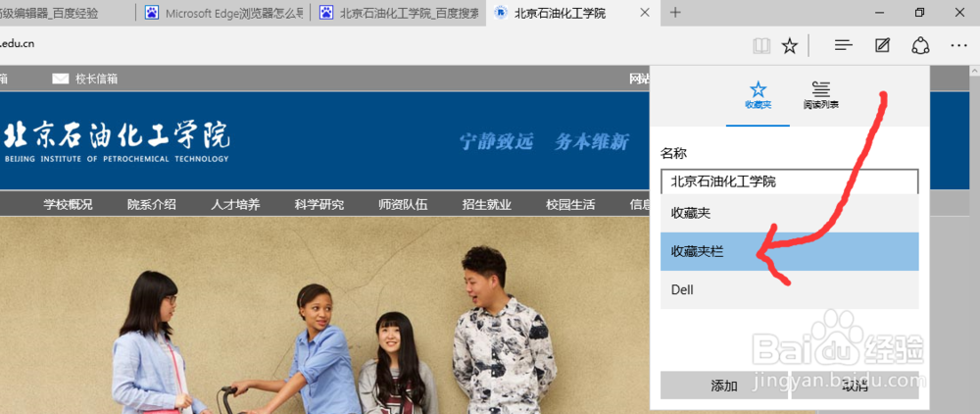Click the 宁静致远 务本维新 motto text
Image resolution: width=980 pixels, height=414 pixels.
[x=544, y=142]
